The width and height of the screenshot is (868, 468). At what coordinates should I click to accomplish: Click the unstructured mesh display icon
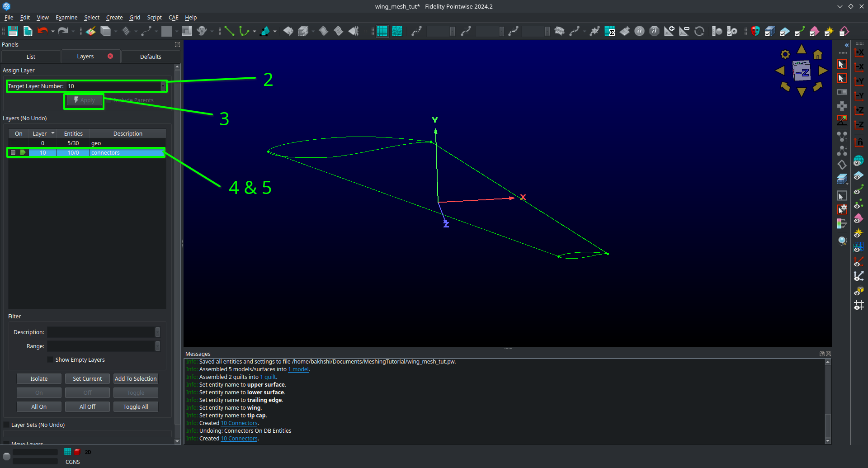(x=397, y=31)
